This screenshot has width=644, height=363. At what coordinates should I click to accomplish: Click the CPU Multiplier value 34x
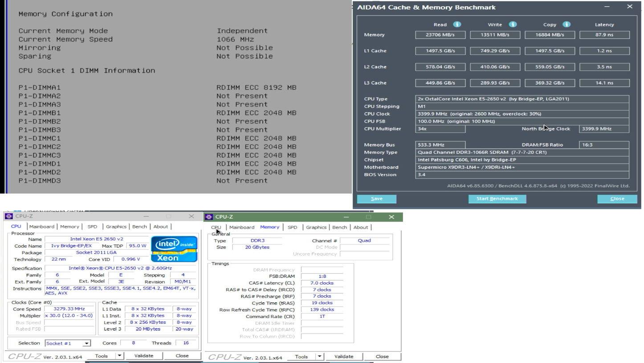[x=440, y=129]
